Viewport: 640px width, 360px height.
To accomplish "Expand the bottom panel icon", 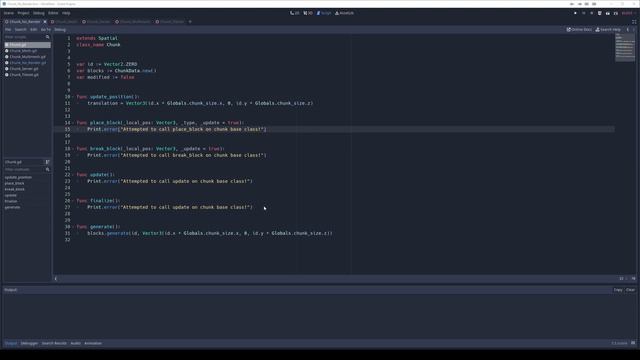I will pyautogui.click(x=633, y=343).
